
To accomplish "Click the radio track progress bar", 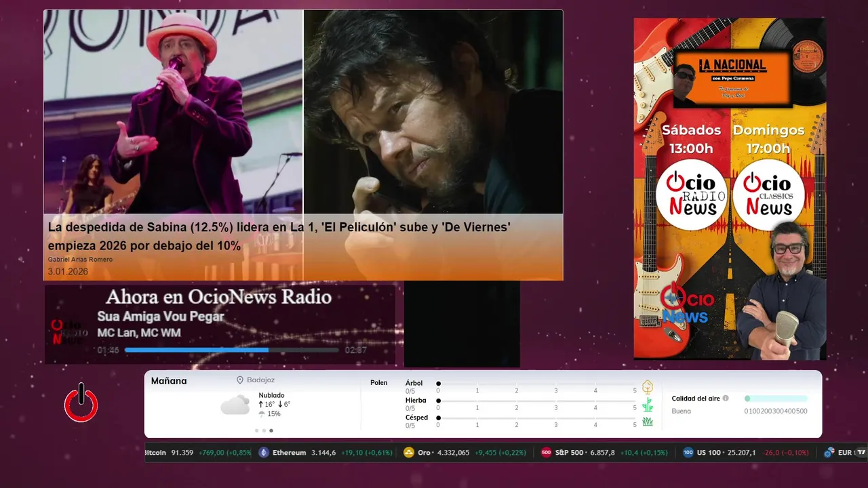I will pos(232,350).
